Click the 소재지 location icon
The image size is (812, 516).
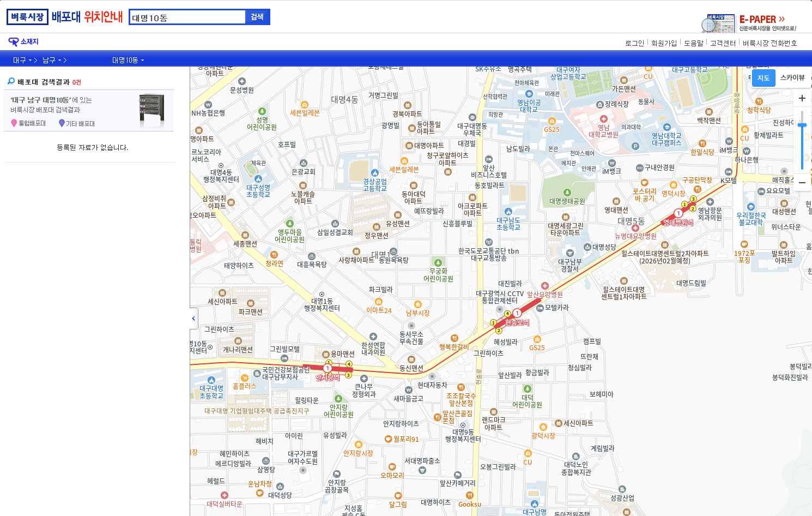13,41
